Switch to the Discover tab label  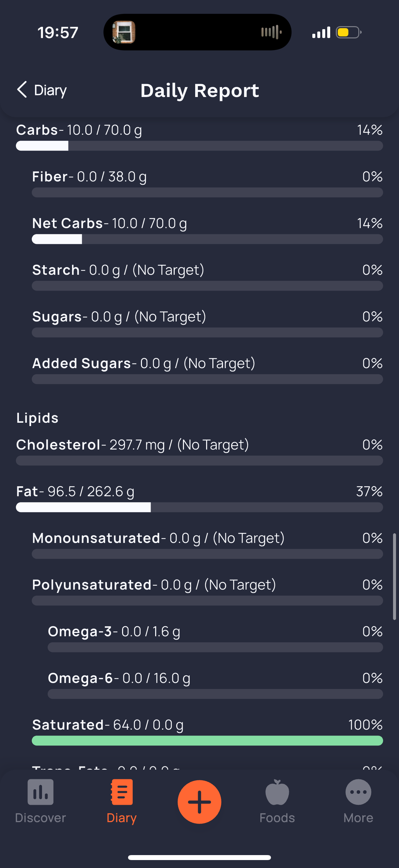pyautogui.click(x=40, y=818)
